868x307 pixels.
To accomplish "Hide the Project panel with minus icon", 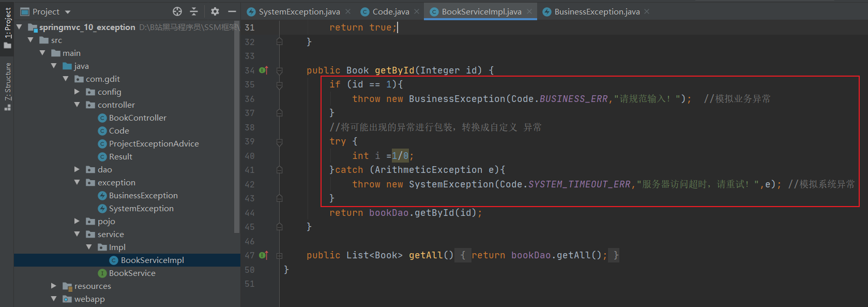I will [x=232, y=11].
